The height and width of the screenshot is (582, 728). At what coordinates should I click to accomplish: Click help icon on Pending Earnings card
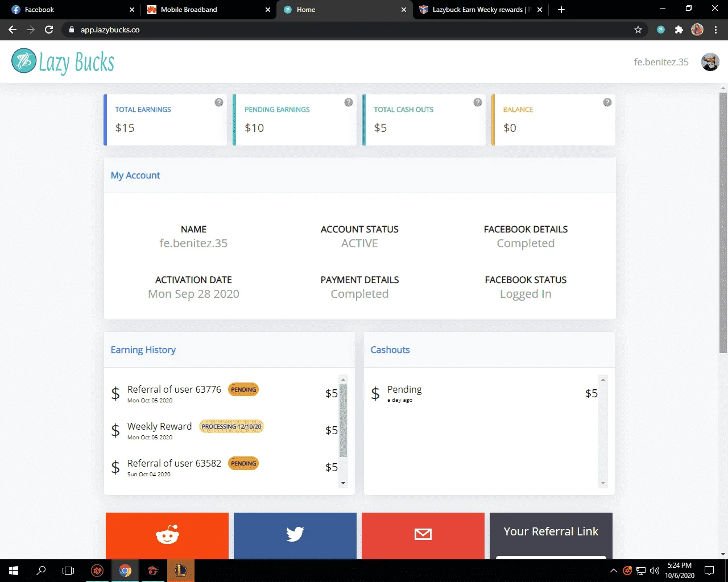349,102
